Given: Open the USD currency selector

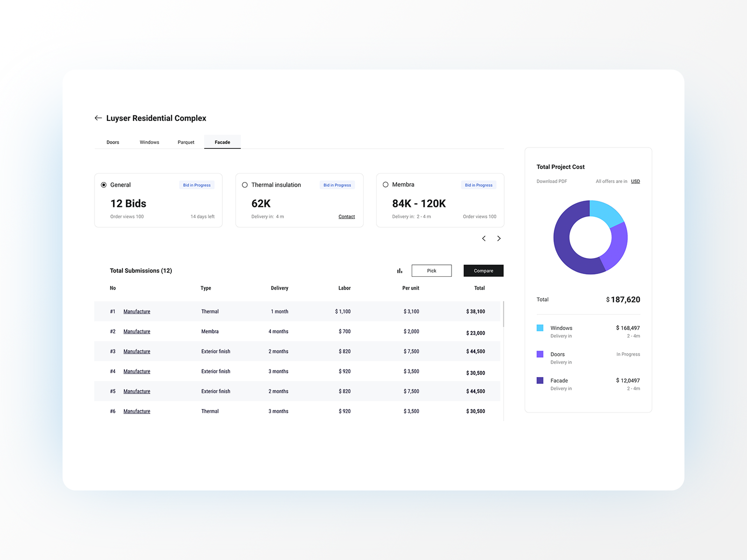Looking at the screenshot, I should point(635,181).
